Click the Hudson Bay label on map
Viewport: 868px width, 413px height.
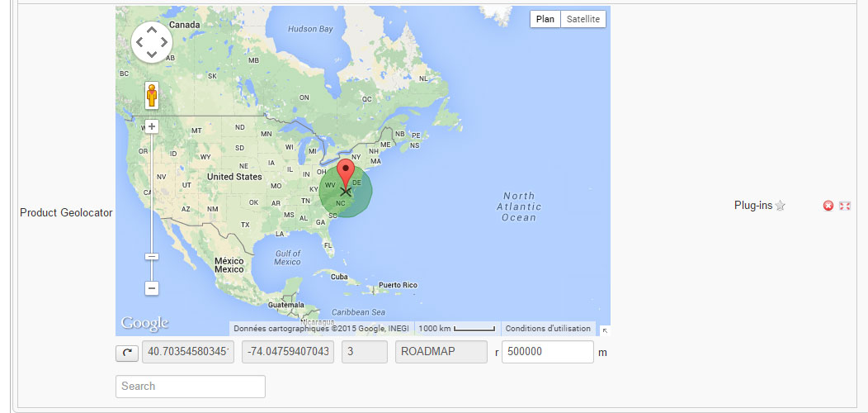(x=310, y=29)
